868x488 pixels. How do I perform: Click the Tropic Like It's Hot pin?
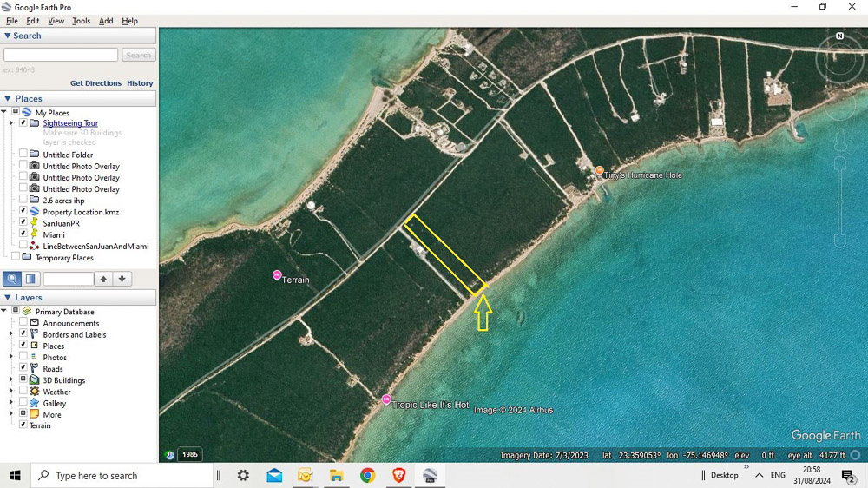coord(386,400)
